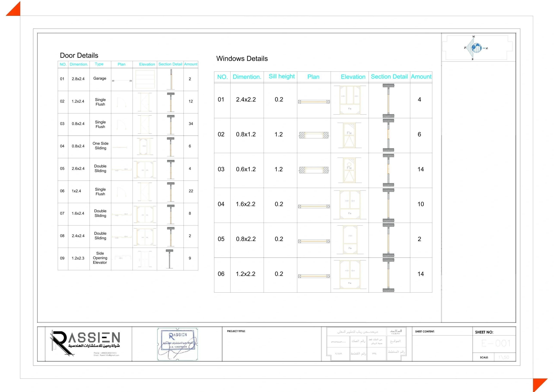Click the scale value 1\50 field
The image size is (554, 392).
504,357
